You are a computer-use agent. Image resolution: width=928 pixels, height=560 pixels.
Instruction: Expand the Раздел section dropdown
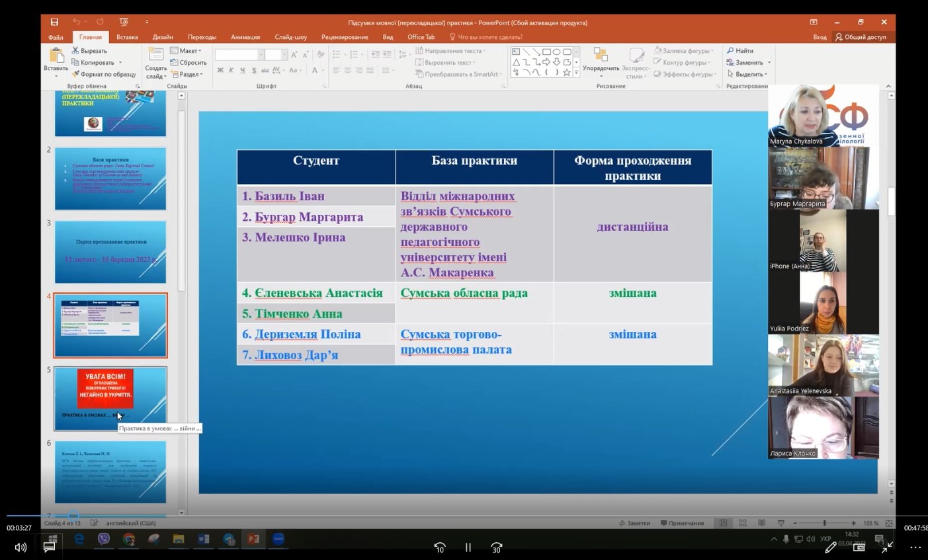pyautogui.click(x=187, y=74)
